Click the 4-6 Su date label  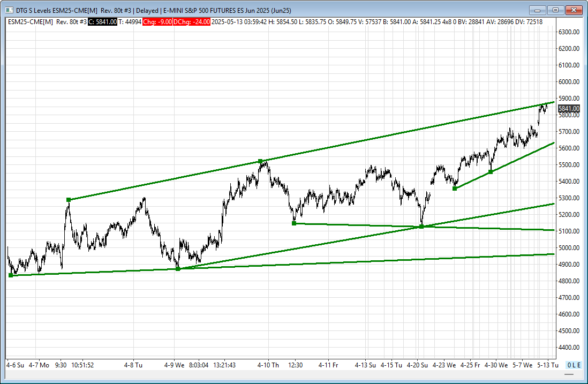coord(16,365)
